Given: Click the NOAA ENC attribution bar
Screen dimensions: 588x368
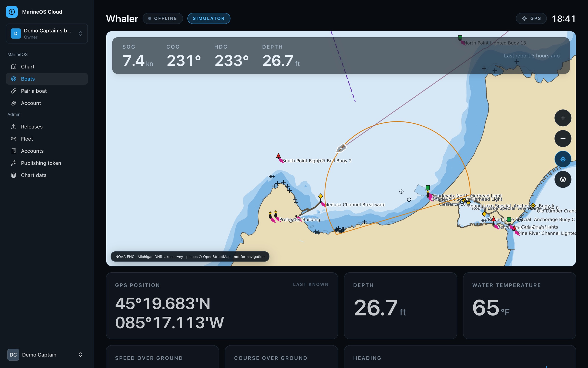Looking at the screenshot, I should tap(190, 257).
